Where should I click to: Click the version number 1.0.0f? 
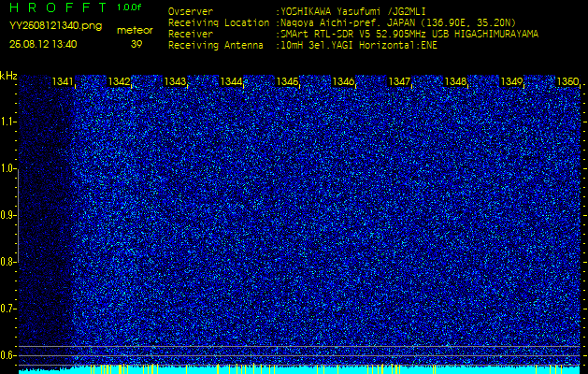coord(129,7)
